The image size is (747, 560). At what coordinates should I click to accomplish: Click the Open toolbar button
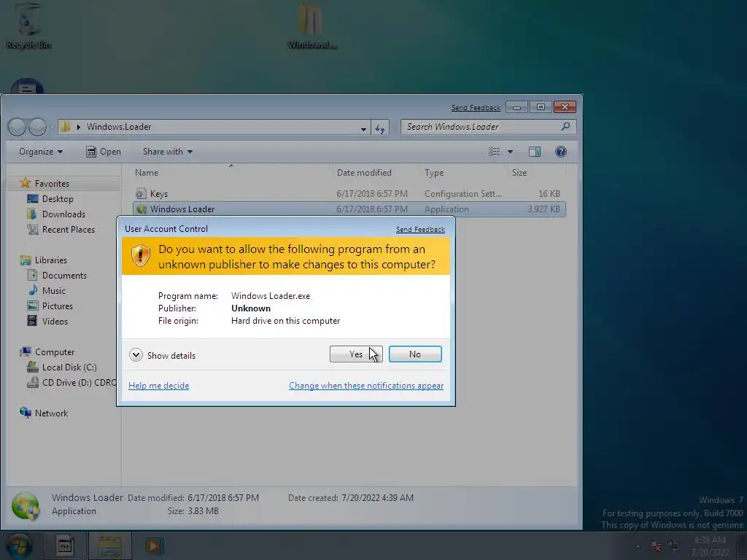tap(104, 152)
